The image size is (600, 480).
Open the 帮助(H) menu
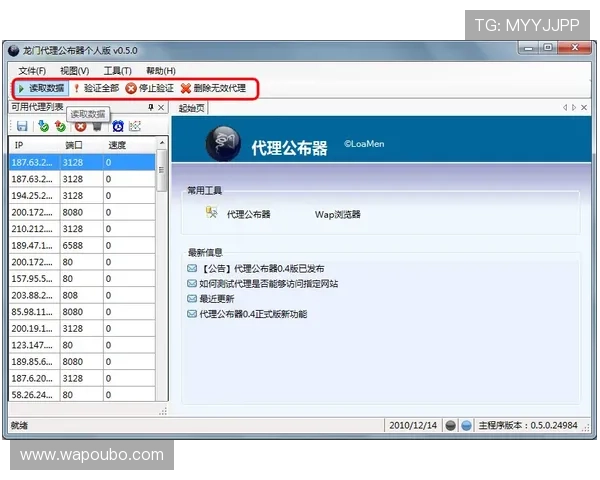click(x=161, y=71)
